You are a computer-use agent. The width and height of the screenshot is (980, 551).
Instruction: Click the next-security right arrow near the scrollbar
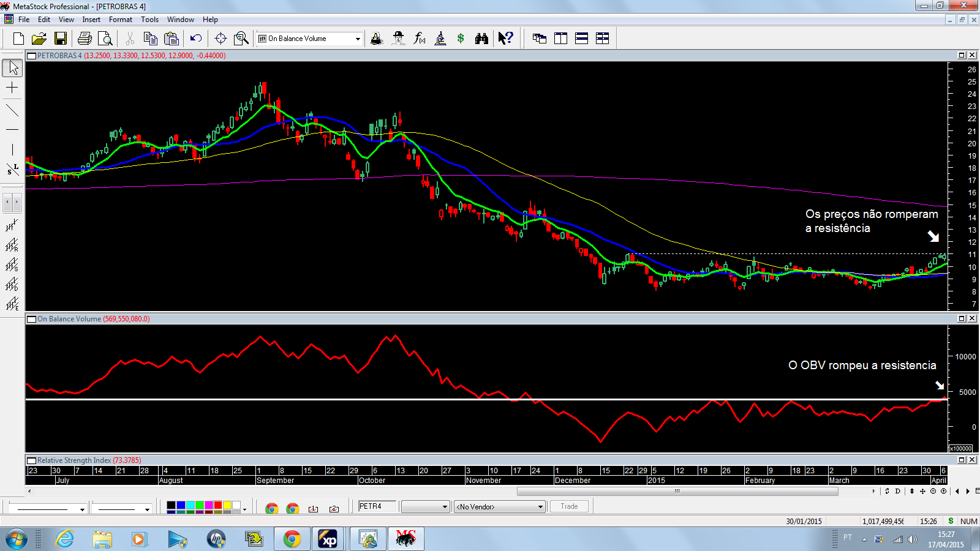click(x=968, y=491)
